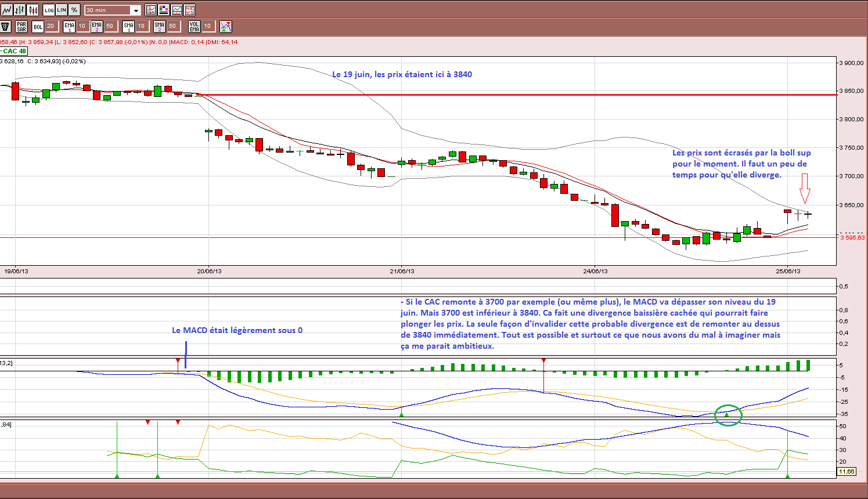Screen dimensions: 868x499
Task: Toggle the SMA 1 moving average
Action: [128, 26]
